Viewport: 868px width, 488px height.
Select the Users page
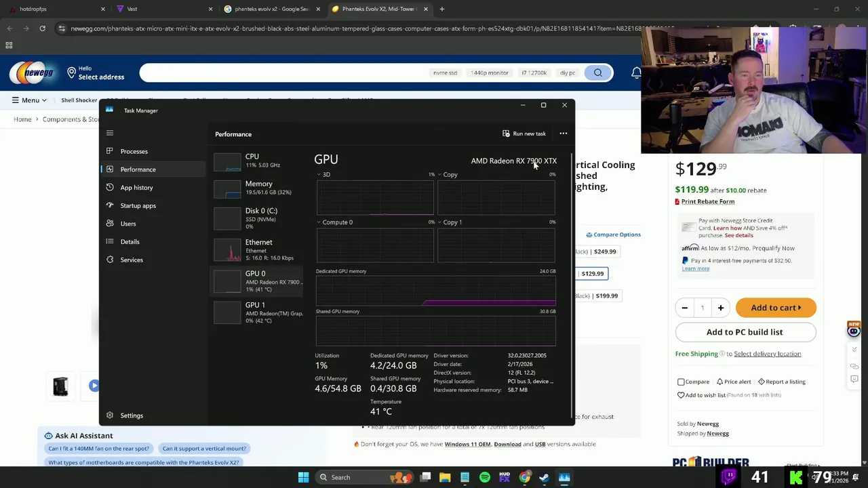(128, 224)
